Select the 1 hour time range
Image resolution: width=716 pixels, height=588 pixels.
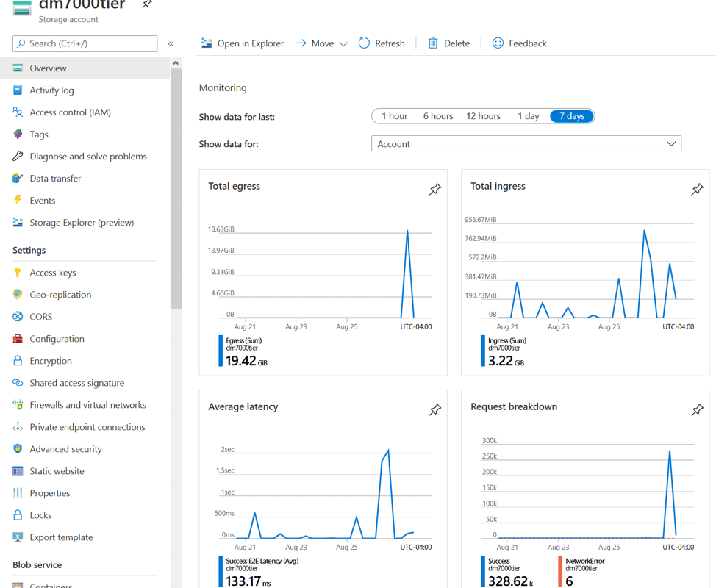click(394, 116)
